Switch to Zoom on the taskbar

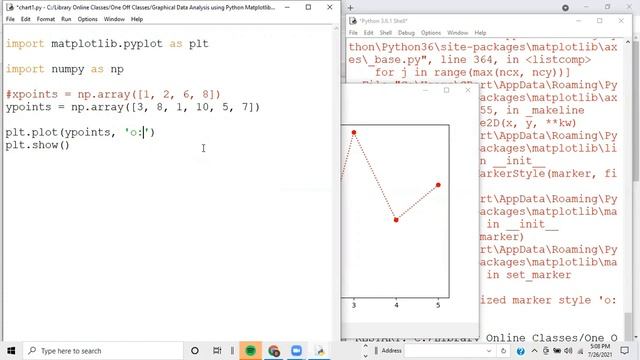click(296, 351)
